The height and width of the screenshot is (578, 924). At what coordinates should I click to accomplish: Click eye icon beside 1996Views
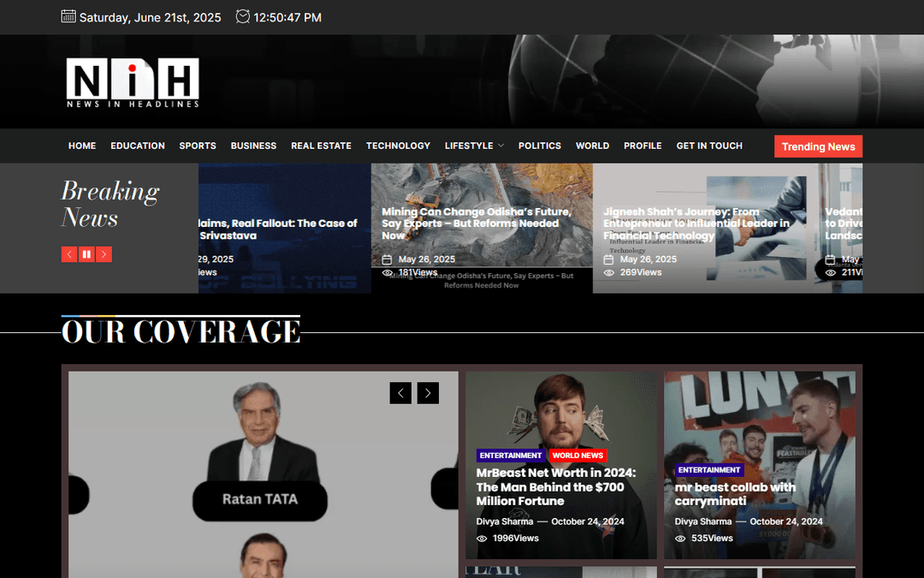pyautogui.click(x=482, y=539)
